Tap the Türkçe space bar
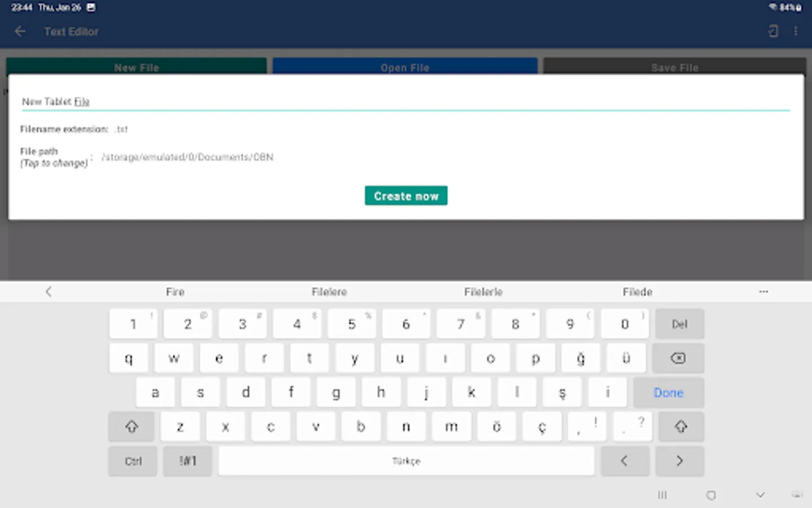The width and height of the screenshot is (812, 508). coord(407,461)
